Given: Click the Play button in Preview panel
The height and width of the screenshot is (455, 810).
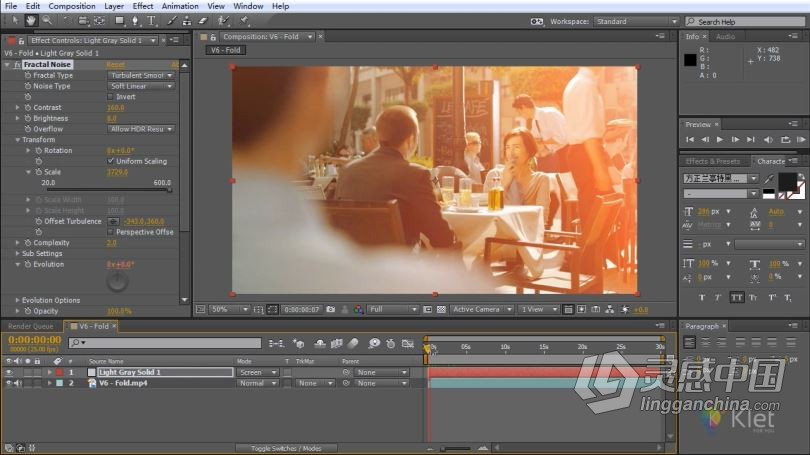Looking at the screenshot, I should tap(720, 139).
